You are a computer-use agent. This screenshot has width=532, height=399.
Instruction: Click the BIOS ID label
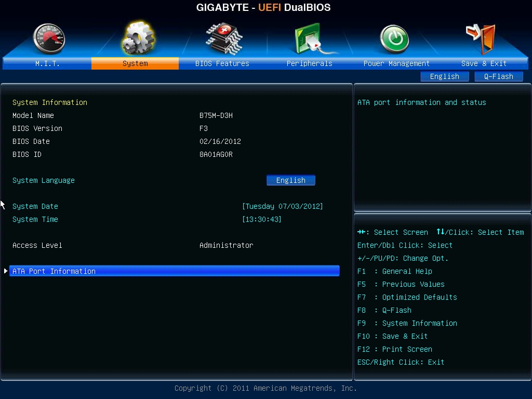pos(27,154)
